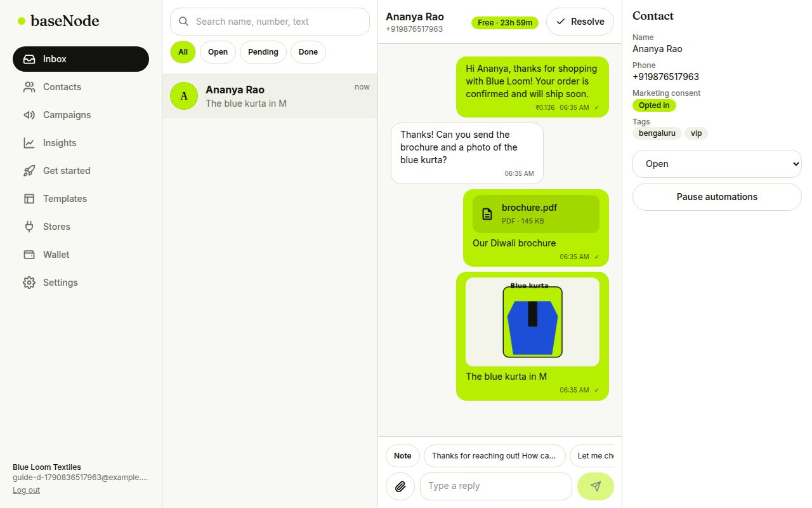Image resolution: width=812 pixels, height=508 pixels.
Task: Click the paperclip attachment button
Action: pyautogui.click(x=400, y=486)
